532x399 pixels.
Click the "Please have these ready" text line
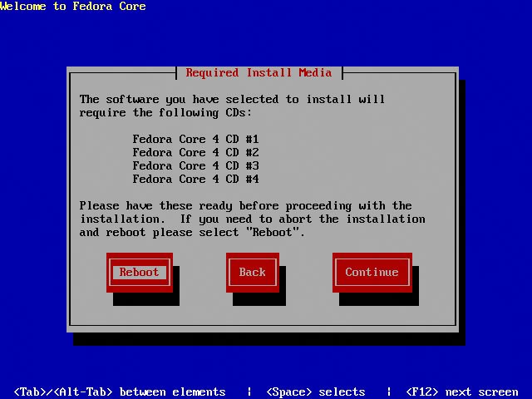(x=246, y=205)
